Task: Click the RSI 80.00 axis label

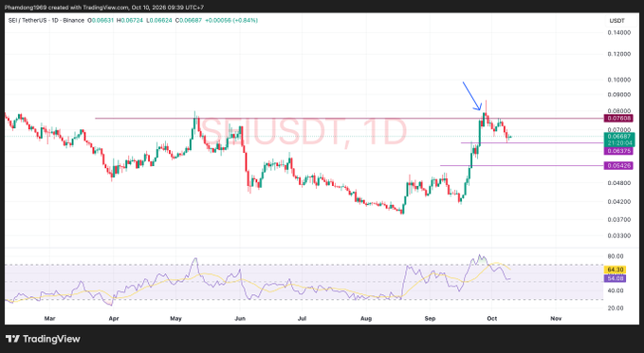Action: 616,256
